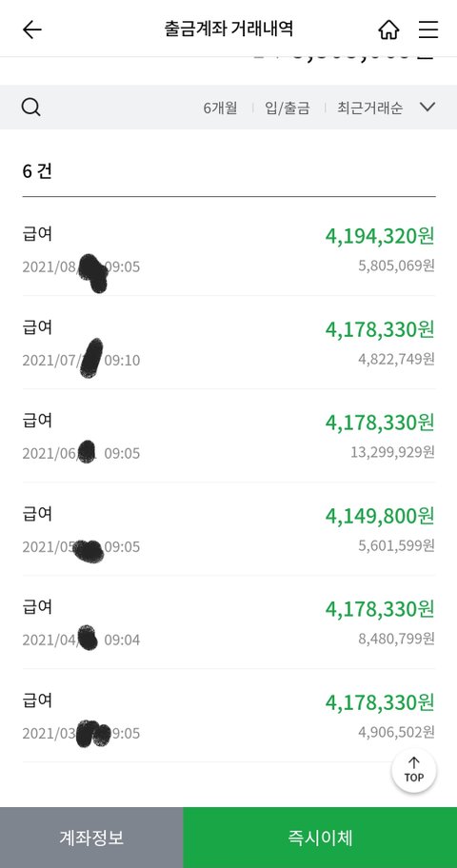
Task: Go to home via house icon
Action: pyautogui.click(x=388, y=30)
